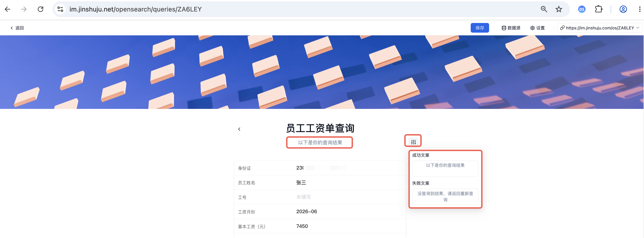
Task: Click 返回 to go back
Action: (x=17, y=28)
